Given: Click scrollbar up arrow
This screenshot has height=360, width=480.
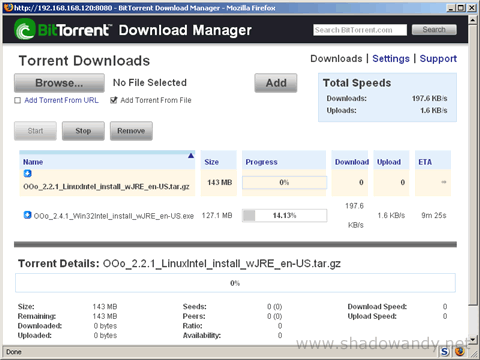Looking at the screenshot, I should [x=472, y=20].
